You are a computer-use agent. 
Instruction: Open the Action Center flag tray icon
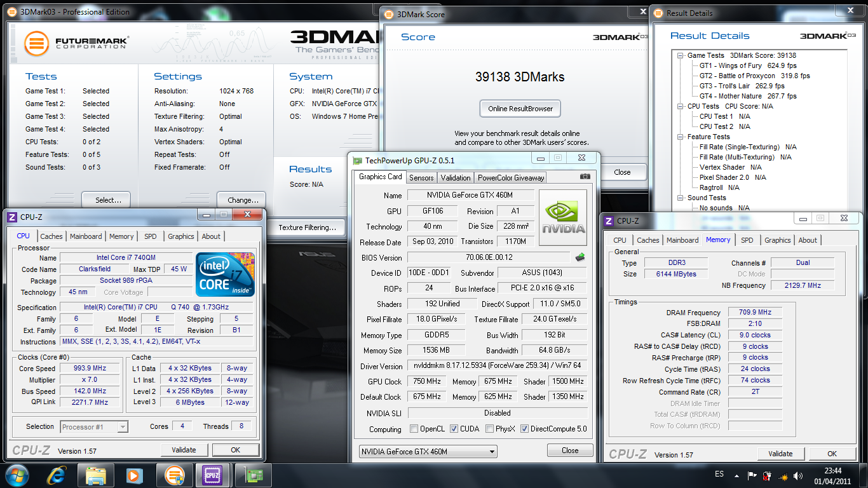pos(752,475)
